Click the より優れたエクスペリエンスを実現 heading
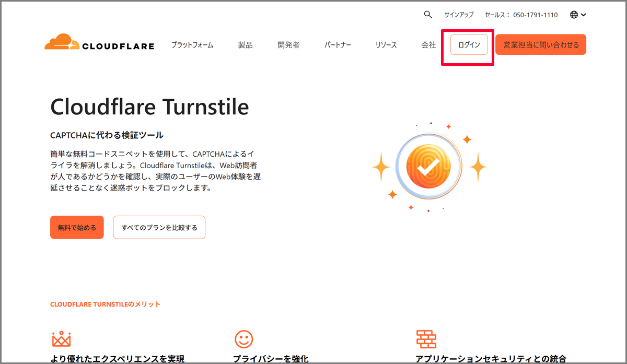This screenshot has width=627, height=364. pos(118,359)
